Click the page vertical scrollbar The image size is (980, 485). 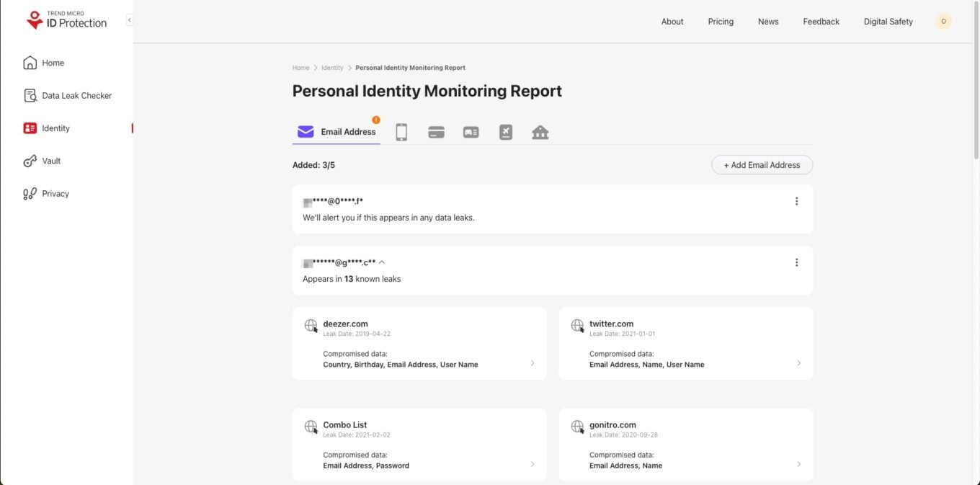pyautogui.click(x=976, y=79)
